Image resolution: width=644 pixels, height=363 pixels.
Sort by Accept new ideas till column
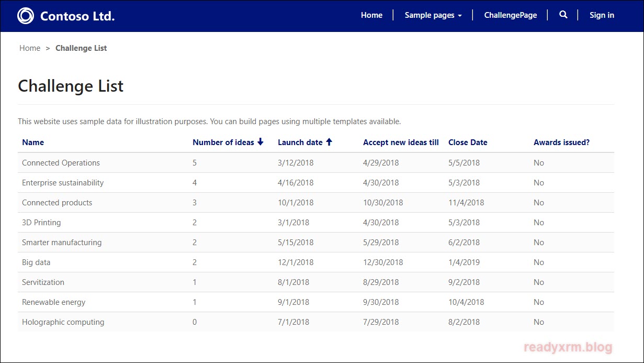pyautogui.click(x=401, y=142)
